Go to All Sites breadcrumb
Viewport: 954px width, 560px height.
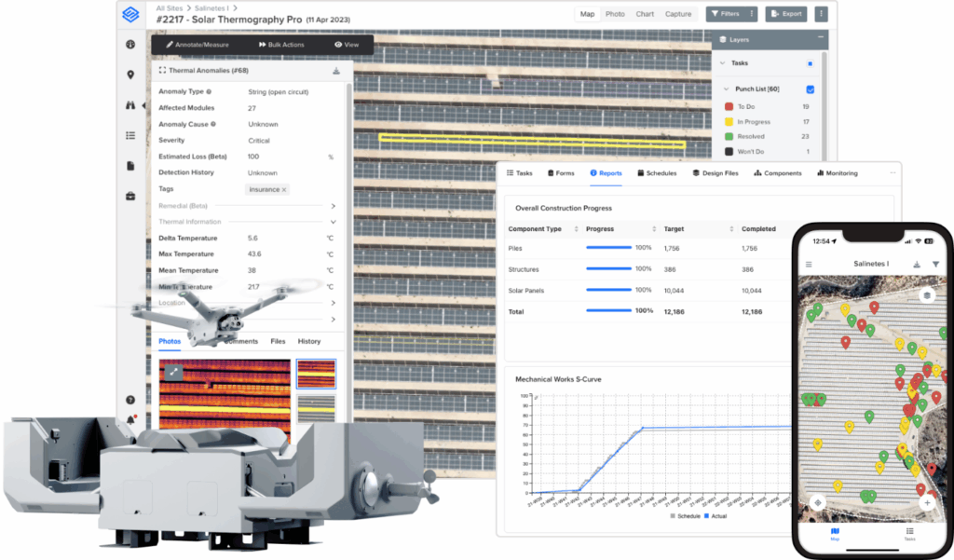[x=170, y=7]
